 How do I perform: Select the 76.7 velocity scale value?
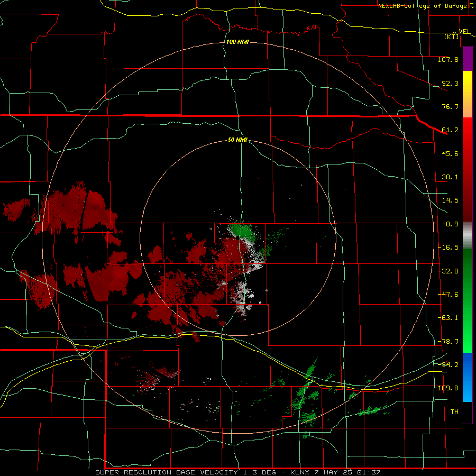tap(450, 106)
